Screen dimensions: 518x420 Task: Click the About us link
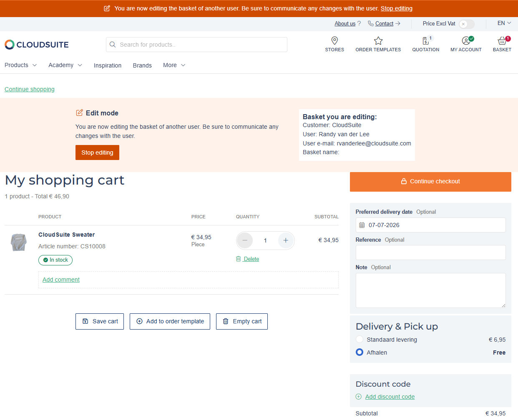(345, 24)
